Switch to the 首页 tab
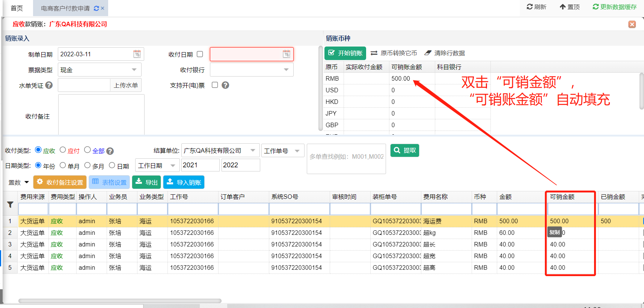This screenshot has height=308, width=644. [x=17, y=8]
